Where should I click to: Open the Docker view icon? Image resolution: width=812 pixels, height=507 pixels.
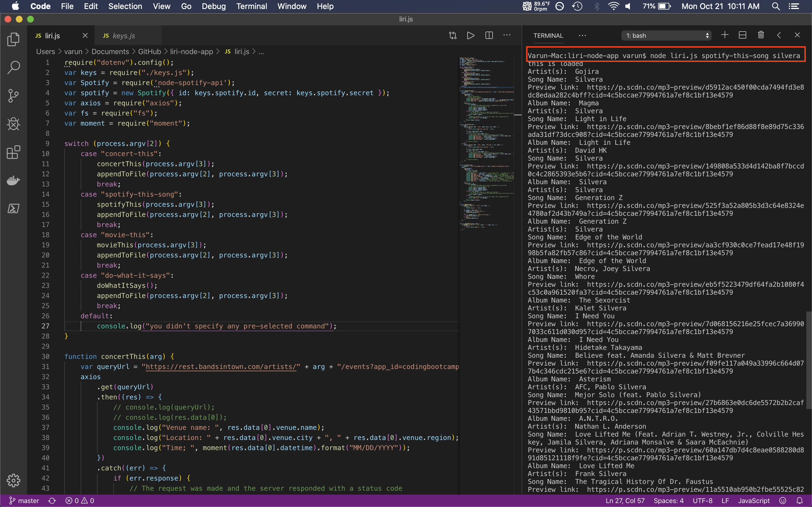14,180
